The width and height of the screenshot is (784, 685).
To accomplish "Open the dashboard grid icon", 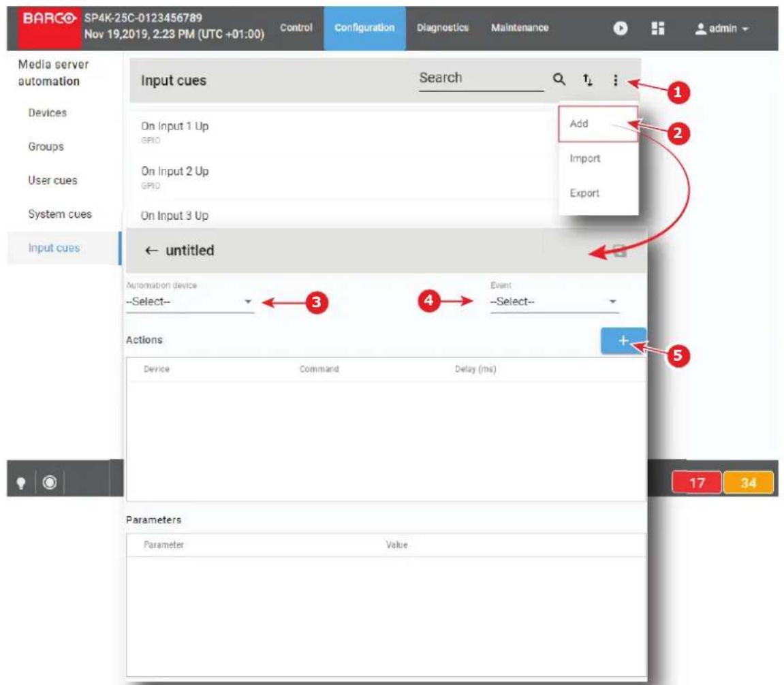I will tap(658, 28).
